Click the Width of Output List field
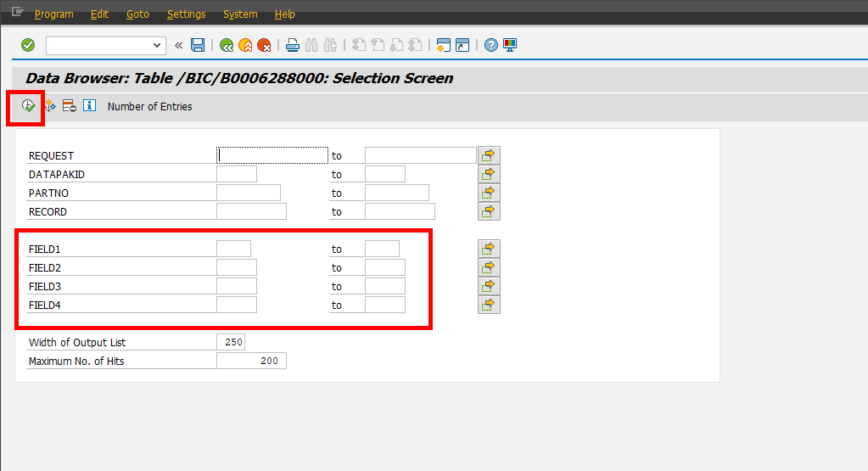 (231, 342)
